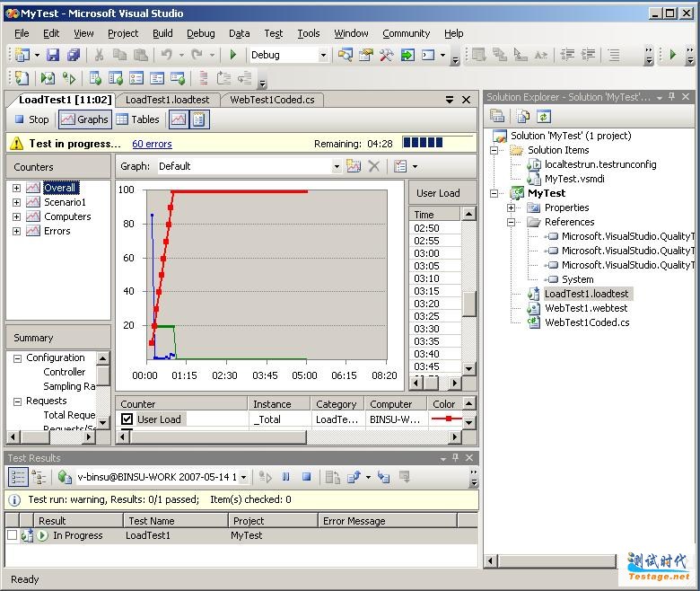Switch to the WebTest1Coded.cs tab
Screen dimensions: 700x591
tap(271, 100)
